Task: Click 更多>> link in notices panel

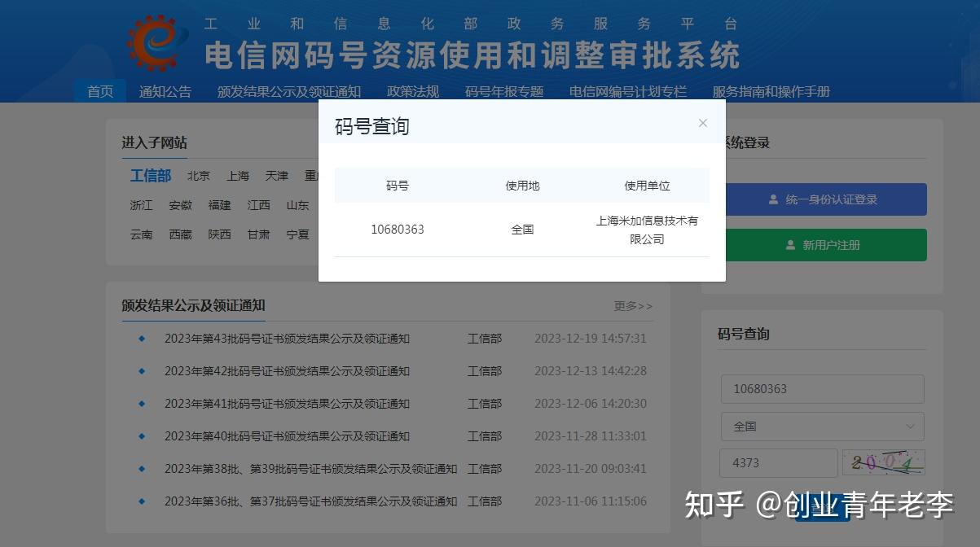Action: (633, 306)
